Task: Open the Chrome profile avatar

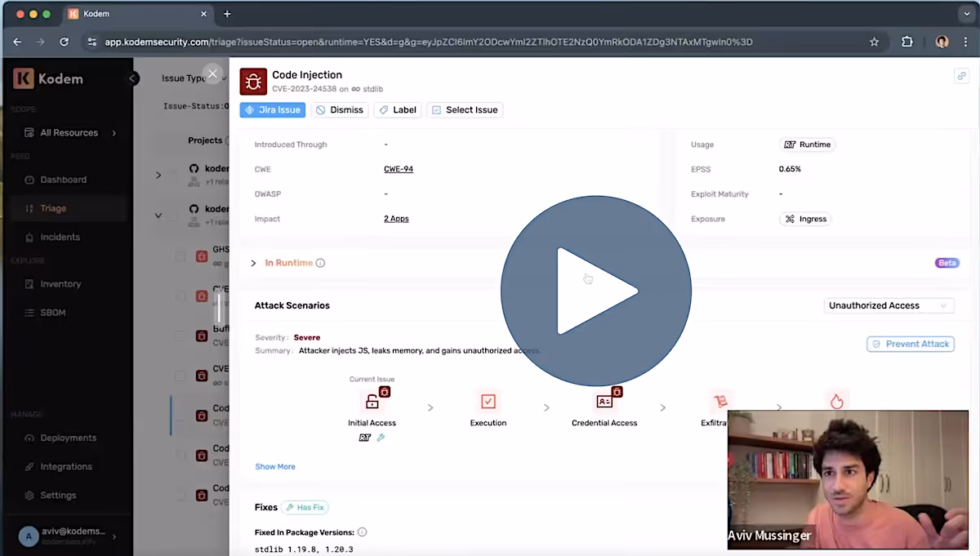Action: click(942, 42)
